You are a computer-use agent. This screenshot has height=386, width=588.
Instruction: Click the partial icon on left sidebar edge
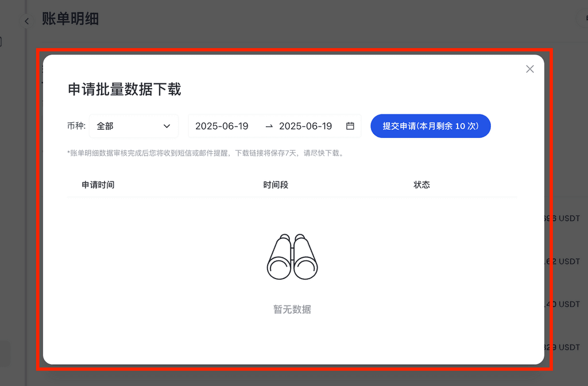(1, 42)
